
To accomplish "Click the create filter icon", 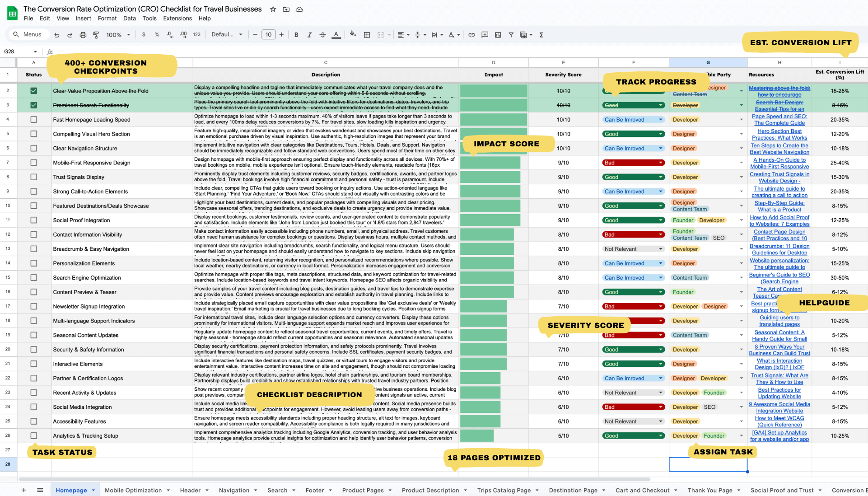I will [x=511, y=35].
